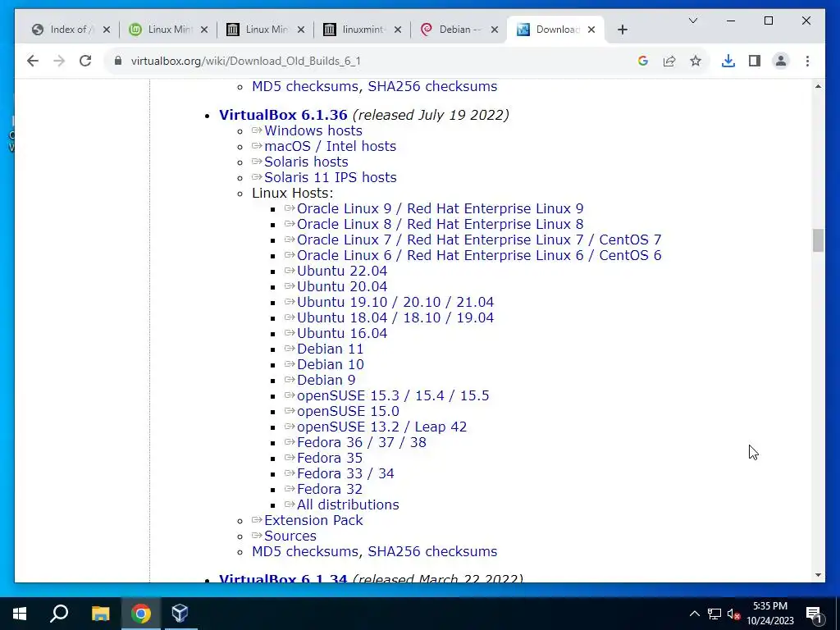Download macOS / Intel hosts build

pyautogui.click(x=330, y=146)
